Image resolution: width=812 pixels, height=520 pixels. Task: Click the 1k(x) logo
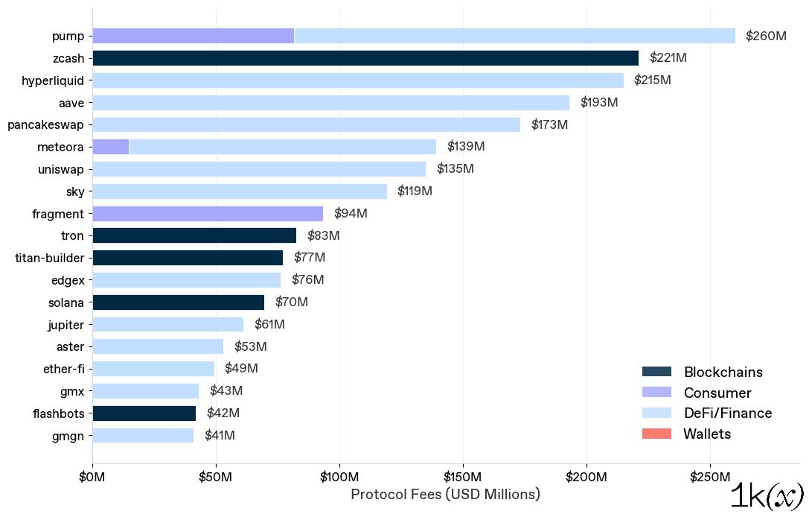pos(767,497)
